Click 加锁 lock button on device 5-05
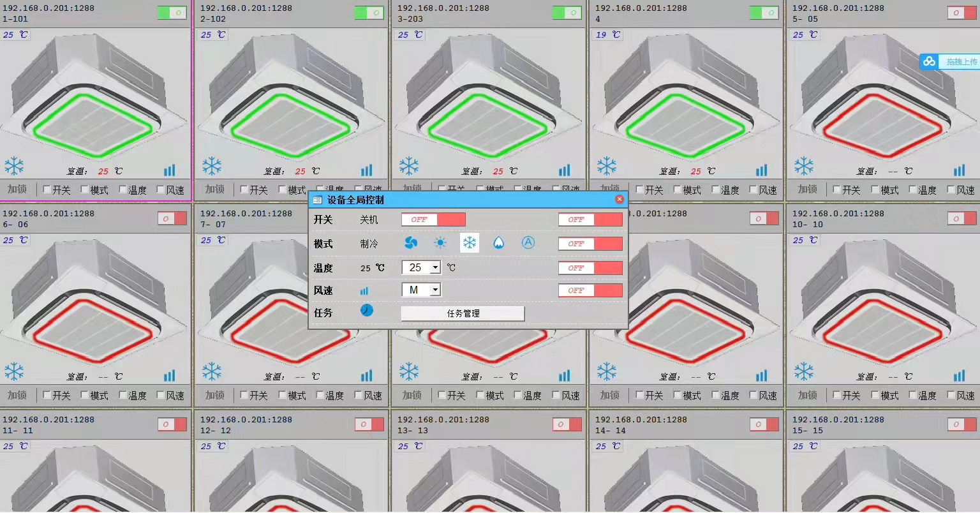This screenshot has height=513, width=980. coord(807,190)
